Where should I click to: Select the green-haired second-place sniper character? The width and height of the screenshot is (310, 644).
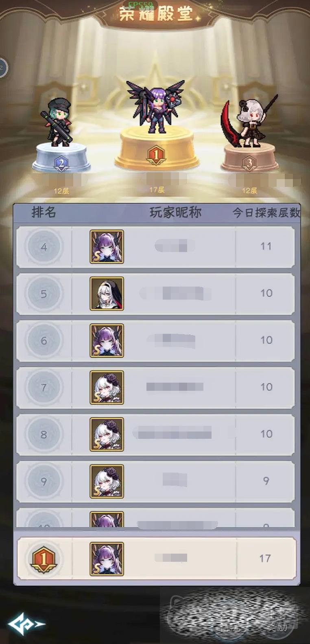click(57, 122)
